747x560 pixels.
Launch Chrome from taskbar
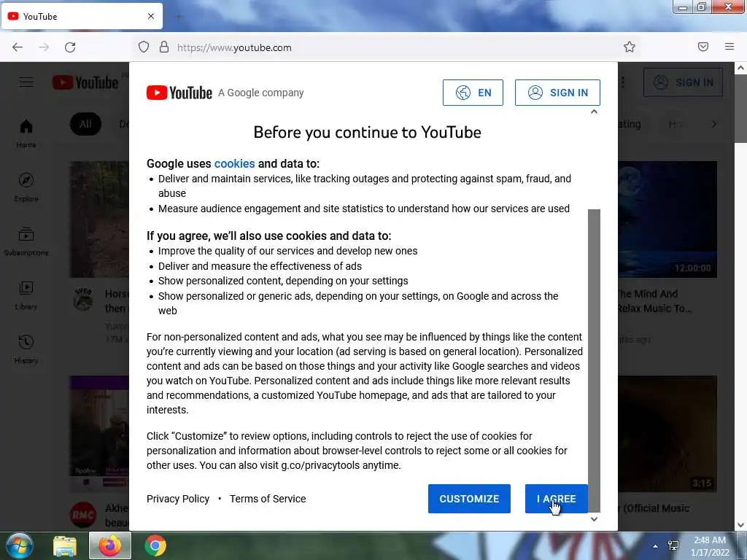click(x=155, y=545)
